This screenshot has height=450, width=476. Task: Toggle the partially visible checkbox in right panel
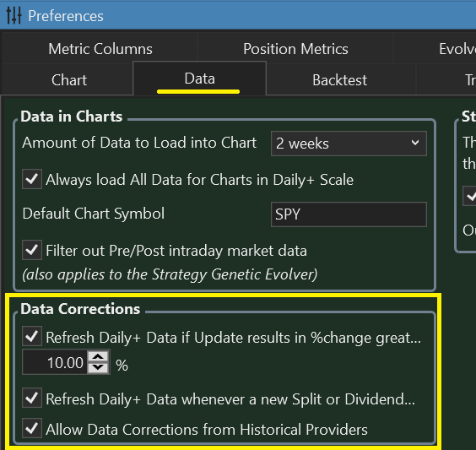[x=469, y=196]
